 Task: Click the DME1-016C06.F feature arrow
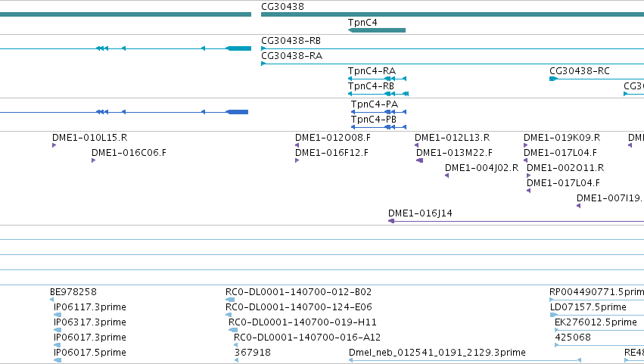(94, 160)
